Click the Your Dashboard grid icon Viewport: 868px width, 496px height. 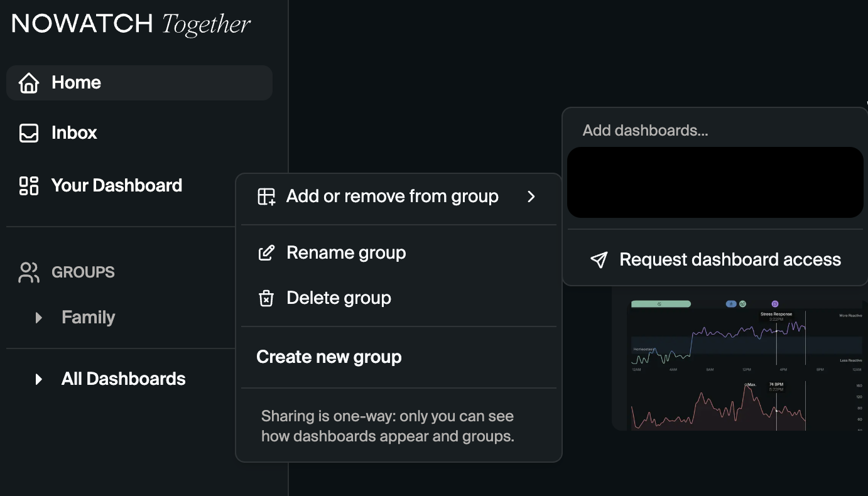29,186
